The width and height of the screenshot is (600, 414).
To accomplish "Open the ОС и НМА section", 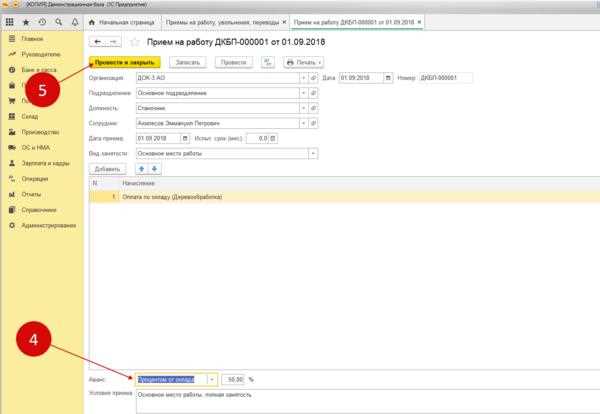I will point(36,148).
